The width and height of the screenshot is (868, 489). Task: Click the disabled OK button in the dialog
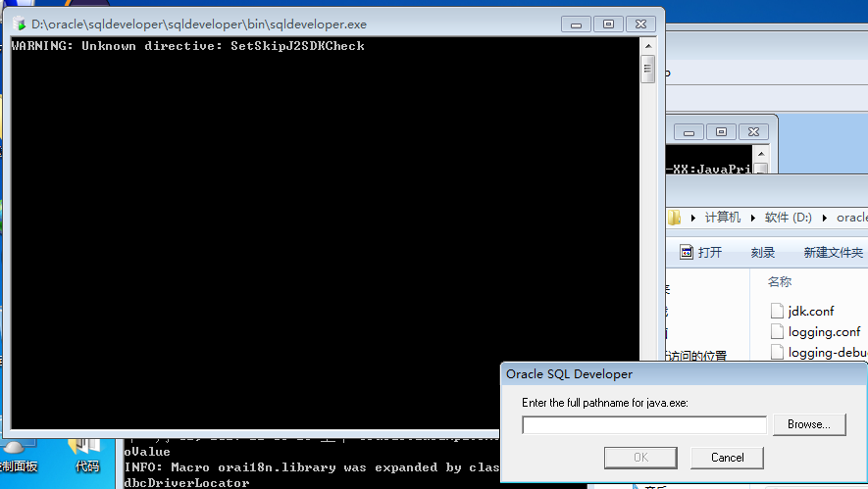pos(640,458)
